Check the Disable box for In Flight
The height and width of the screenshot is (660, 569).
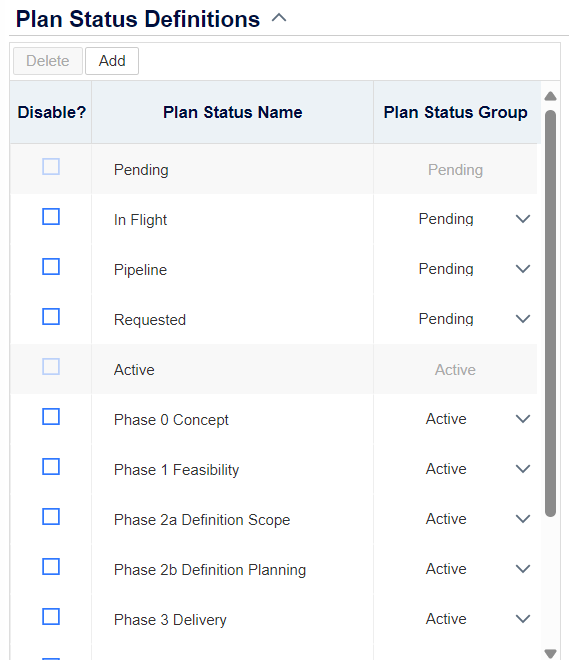51,217
